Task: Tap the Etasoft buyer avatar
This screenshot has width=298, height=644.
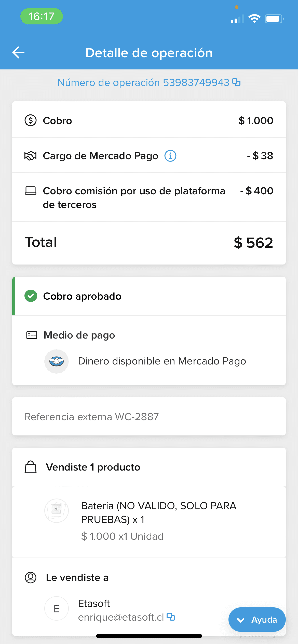Action: [57, 609]
